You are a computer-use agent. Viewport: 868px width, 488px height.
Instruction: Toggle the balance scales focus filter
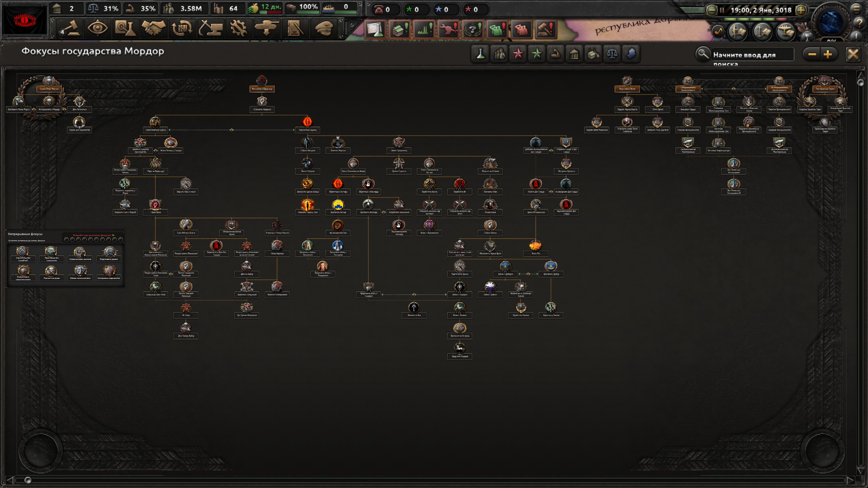click(612, 54)
